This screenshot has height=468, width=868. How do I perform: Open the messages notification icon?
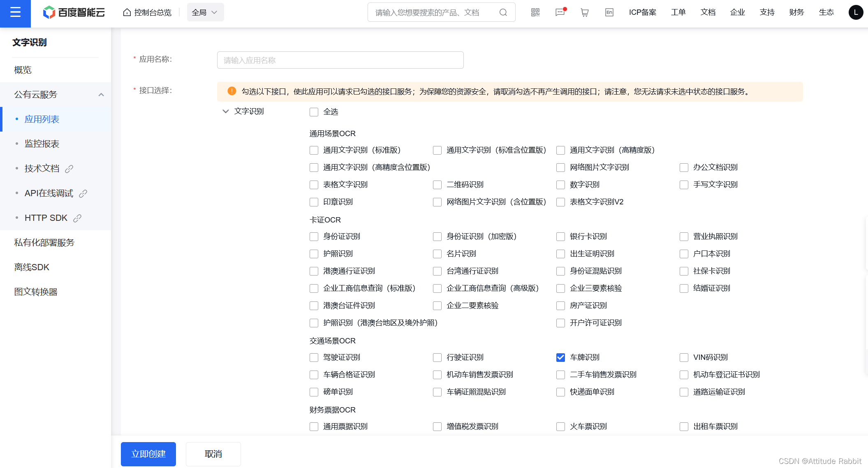[x=560, y=12]
